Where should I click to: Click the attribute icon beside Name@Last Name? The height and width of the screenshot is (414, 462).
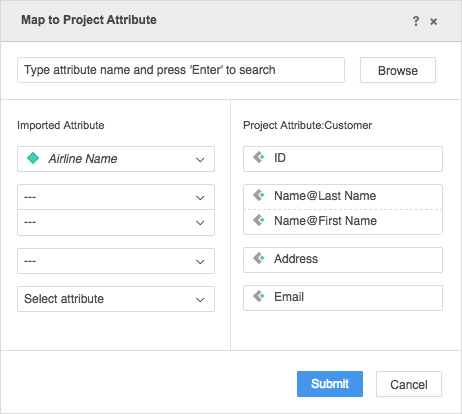coord(259,195)
